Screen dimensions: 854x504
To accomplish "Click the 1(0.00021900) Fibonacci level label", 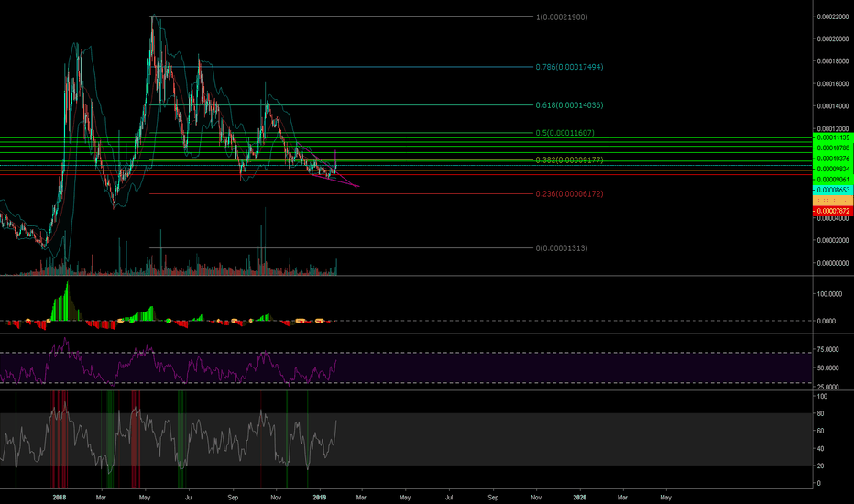I will tap(562, 16).
